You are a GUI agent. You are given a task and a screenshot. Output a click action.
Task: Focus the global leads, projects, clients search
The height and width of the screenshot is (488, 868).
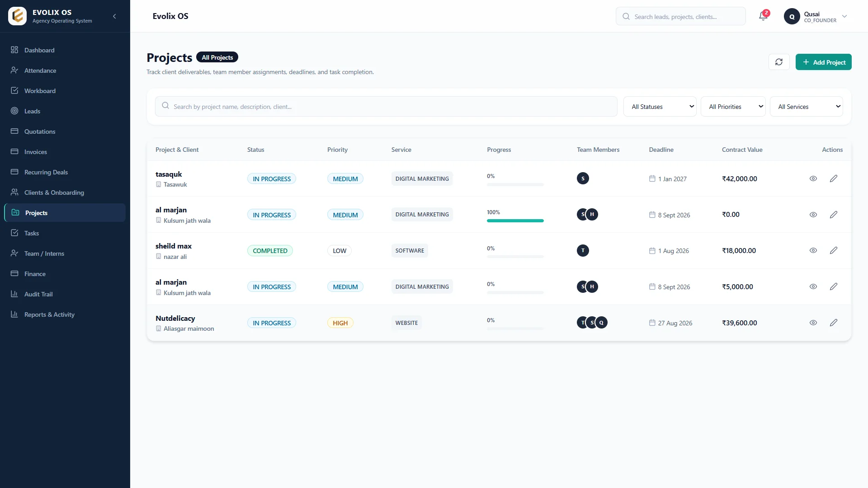click(x=680, y=16)
